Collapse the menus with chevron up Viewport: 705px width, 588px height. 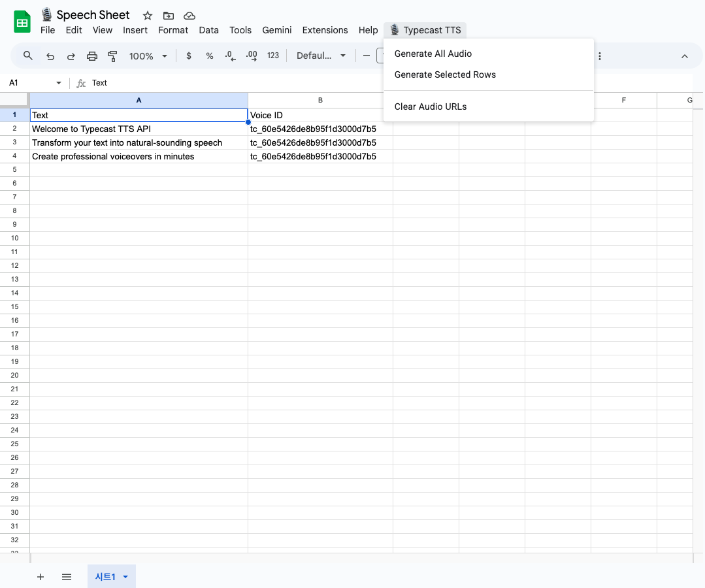[x=684, y=56]
